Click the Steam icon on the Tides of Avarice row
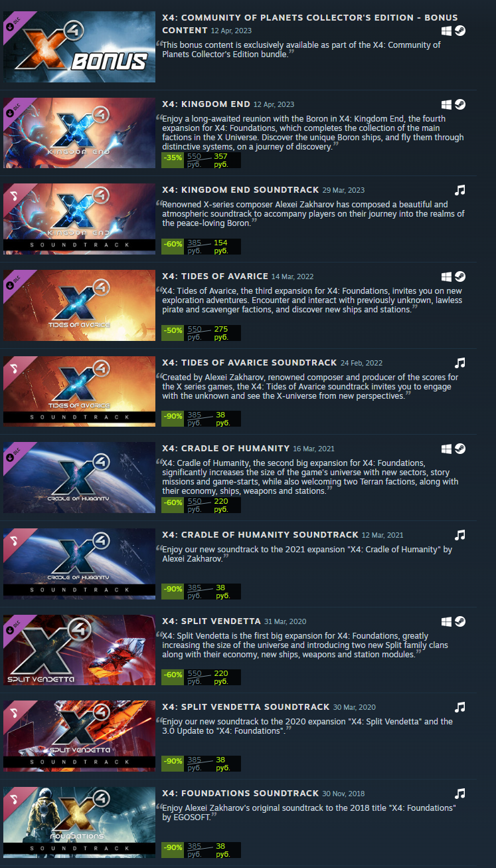 click(x=460, y=276)
